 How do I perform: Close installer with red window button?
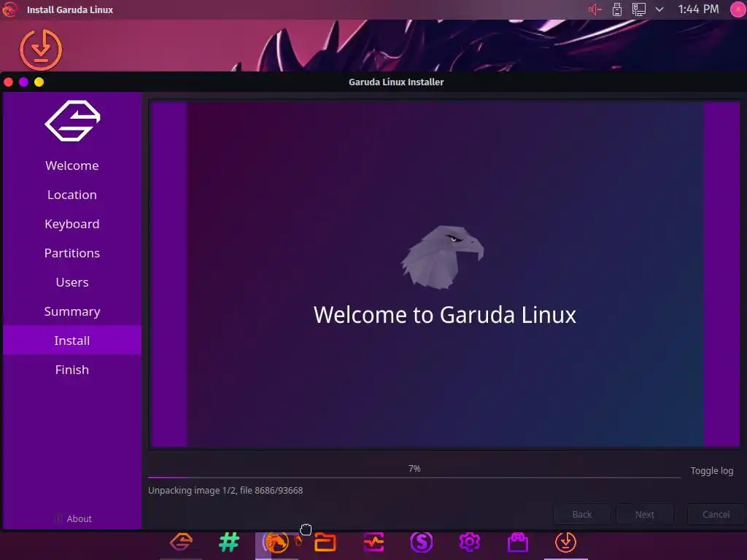tap(9, 82)
